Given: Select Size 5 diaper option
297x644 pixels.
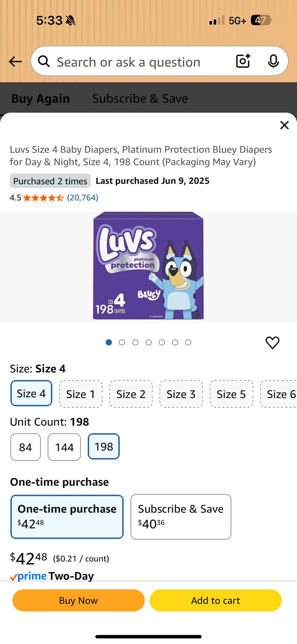Looking at the screenshot, I should click(x=231, y=393).
